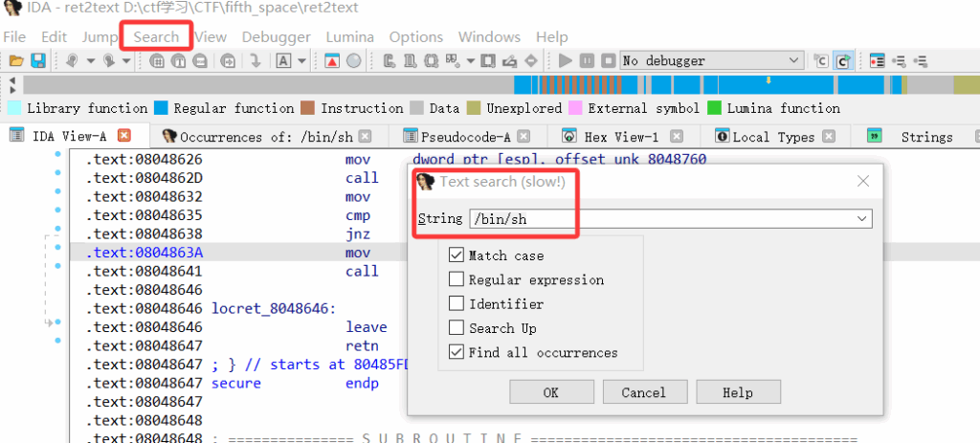Click OK in Text search dialog
The image size is (980, 443).
point(550,392)
